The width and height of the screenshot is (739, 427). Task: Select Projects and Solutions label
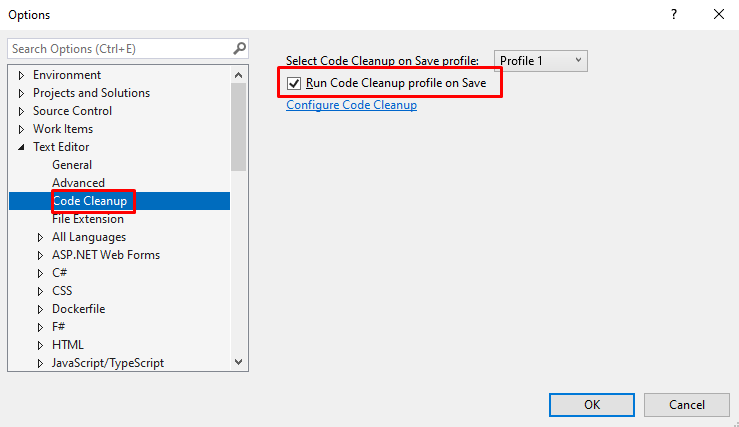click(91, 93)
